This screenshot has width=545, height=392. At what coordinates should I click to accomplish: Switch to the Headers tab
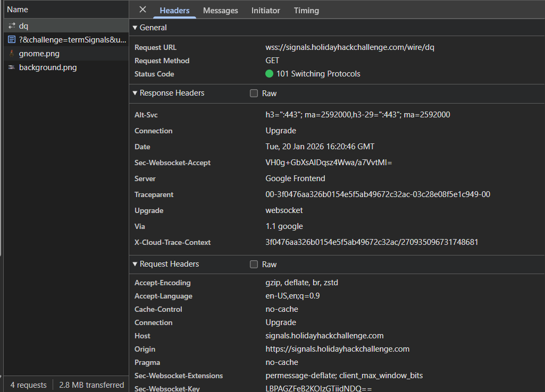pyautogui.click(x=174, y=11)
